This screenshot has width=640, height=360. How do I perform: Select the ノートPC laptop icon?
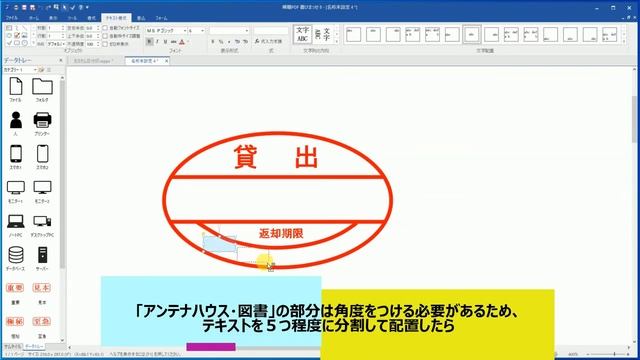16,221
